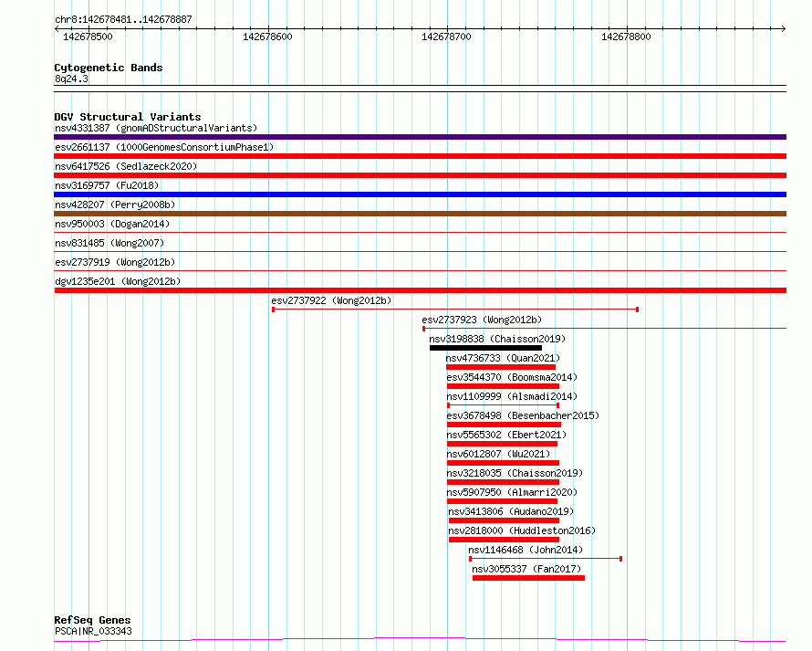The width and height of the screenshot is (812, 651).
Task: Click nsv428207 Perry2008b label
Action: click(x=115, y=205)
